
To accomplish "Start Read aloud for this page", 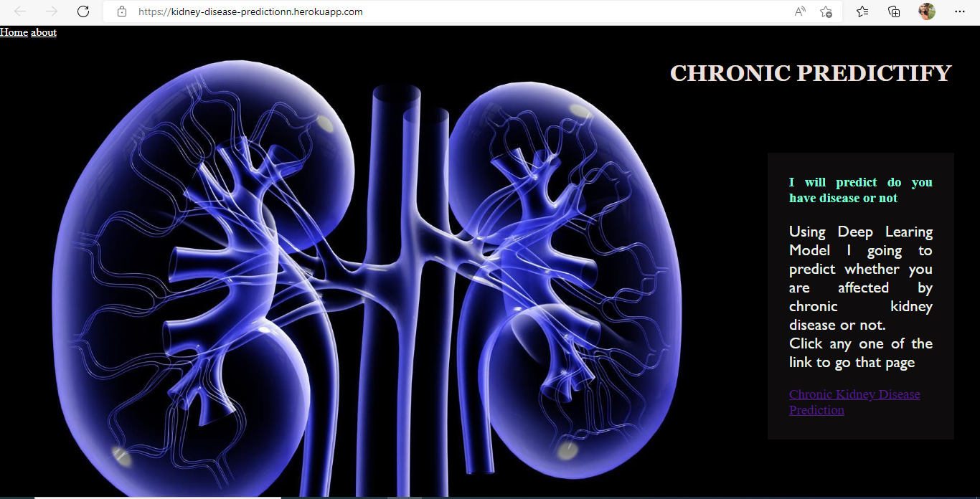I will [799, 11].
